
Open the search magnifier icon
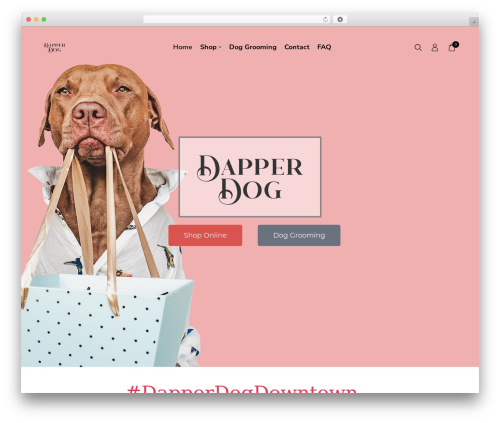pos(418,48)
